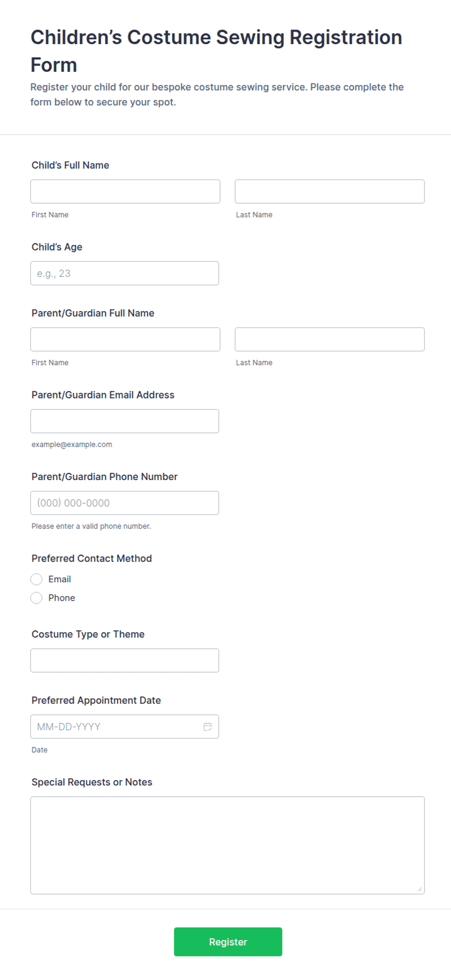Viewport: 451px width, 980px height.
Task: Click the Parent/Guardian Phone Number field
Action: point(125,503)
